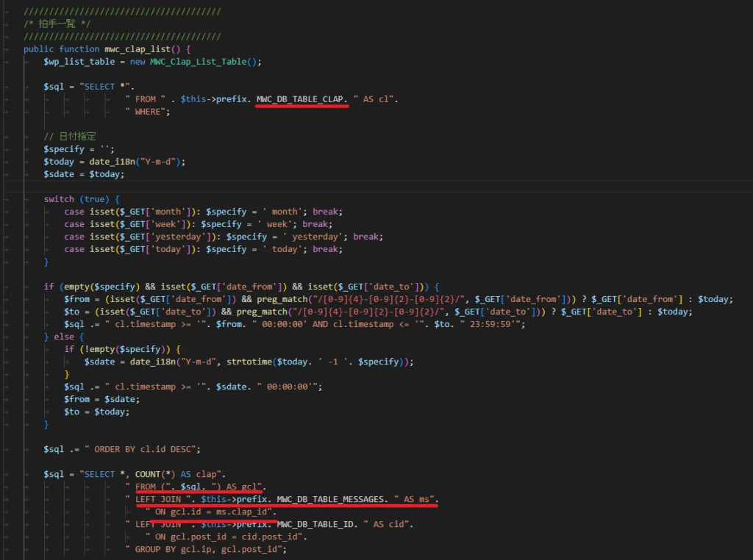Click the if (empty($specify) condition line

(241, 287)
